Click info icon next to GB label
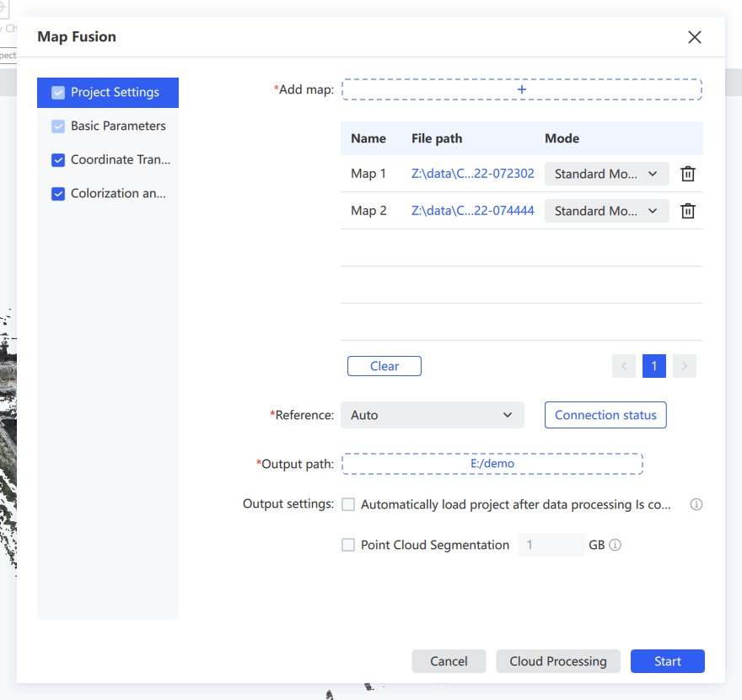742x700 pixels. pos(615,545)
